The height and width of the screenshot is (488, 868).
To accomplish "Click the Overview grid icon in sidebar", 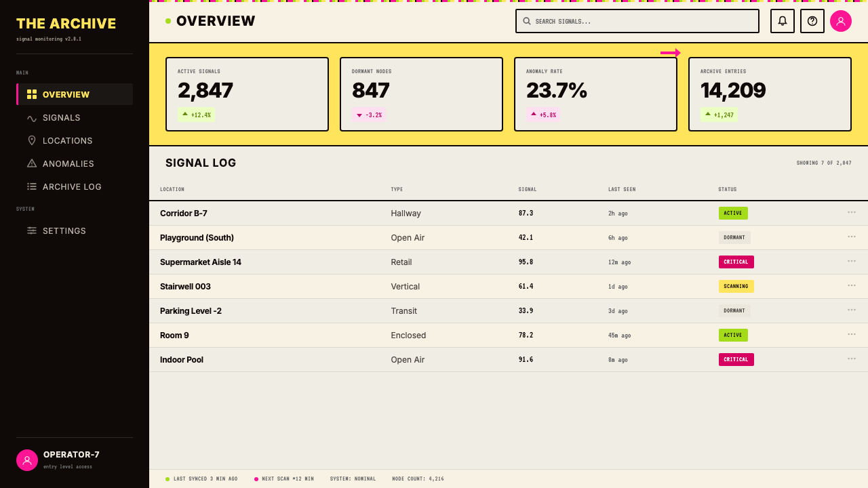I will point(32,94).
